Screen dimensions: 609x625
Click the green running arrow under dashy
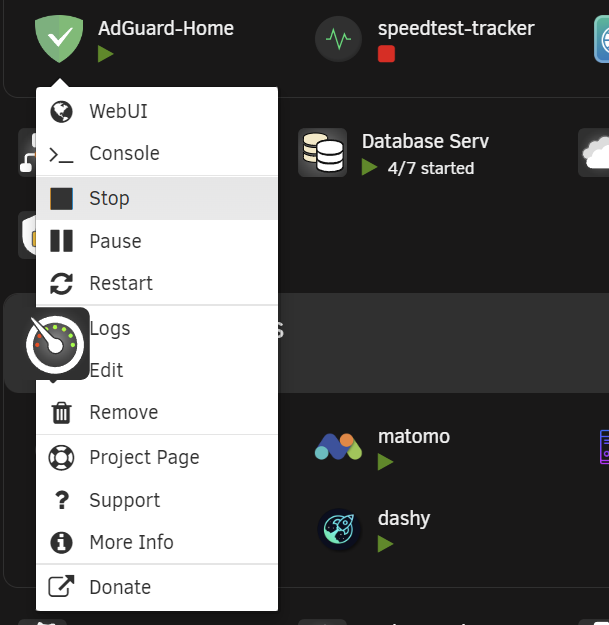pos(385,544)
